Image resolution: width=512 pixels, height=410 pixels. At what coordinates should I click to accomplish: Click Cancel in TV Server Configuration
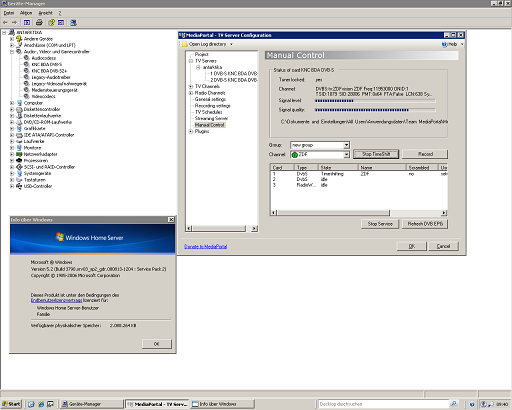(x=443, y=246)
